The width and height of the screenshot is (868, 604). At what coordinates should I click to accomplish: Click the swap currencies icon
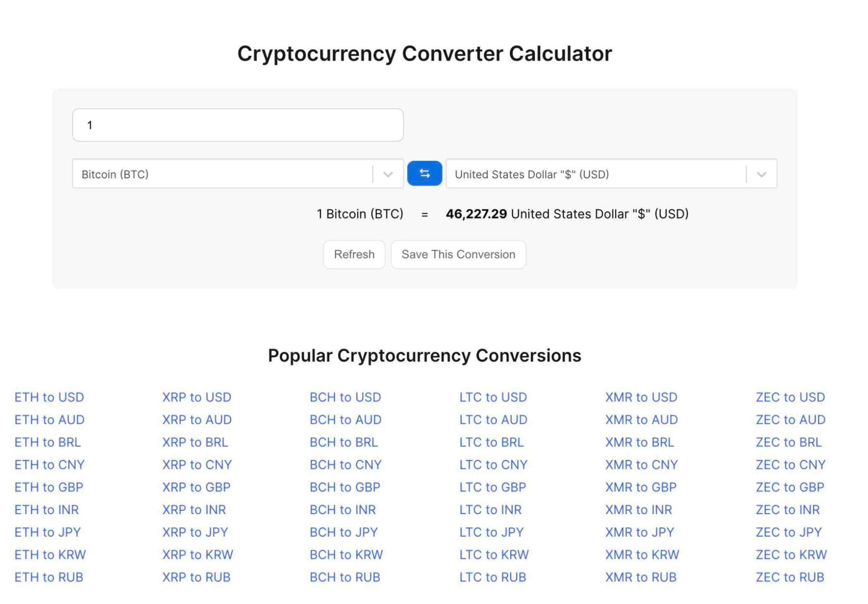point(424,174)
